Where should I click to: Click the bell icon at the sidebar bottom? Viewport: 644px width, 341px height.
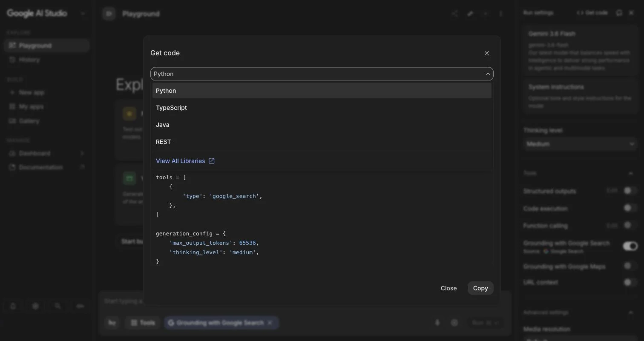point(13,306)
